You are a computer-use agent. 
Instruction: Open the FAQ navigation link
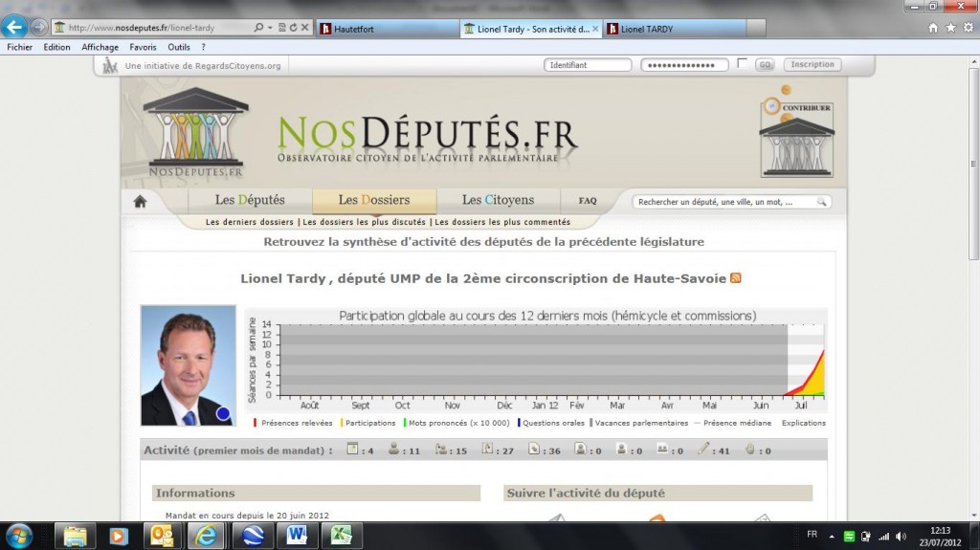588,201
